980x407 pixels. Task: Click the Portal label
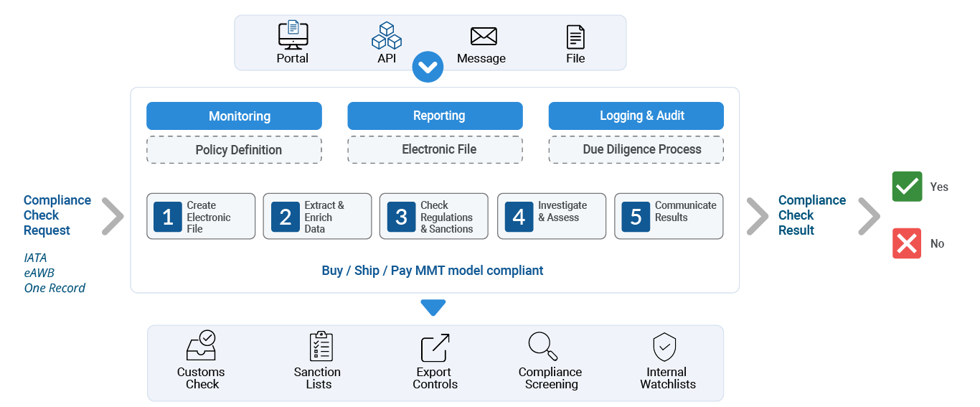tap(293, 58)
